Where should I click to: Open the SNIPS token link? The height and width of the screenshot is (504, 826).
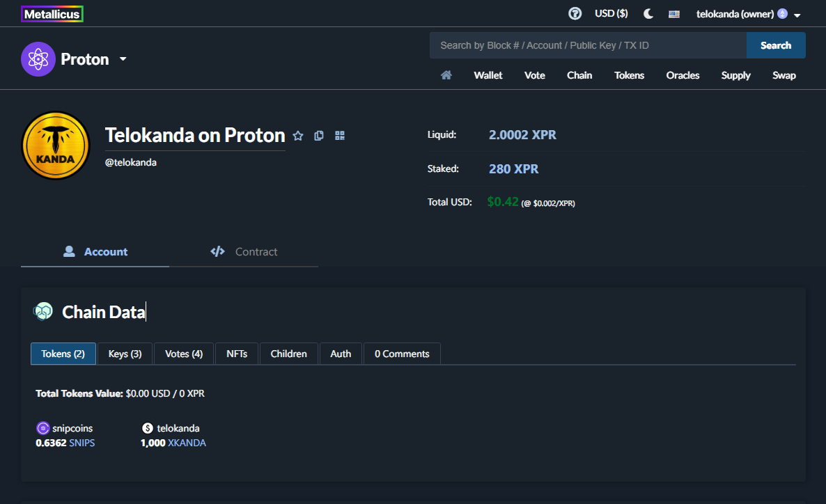(82, 443)
